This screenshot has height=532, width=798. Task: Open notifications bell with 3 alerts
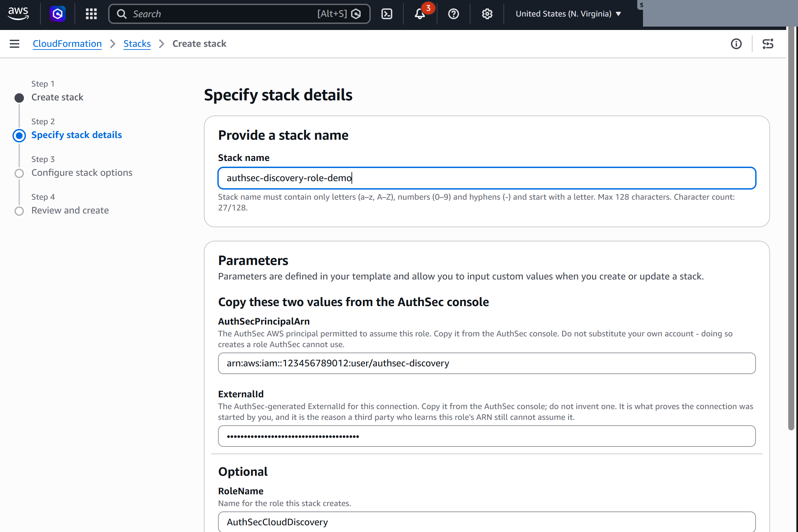pyautogui.click(x=420, y=14)
